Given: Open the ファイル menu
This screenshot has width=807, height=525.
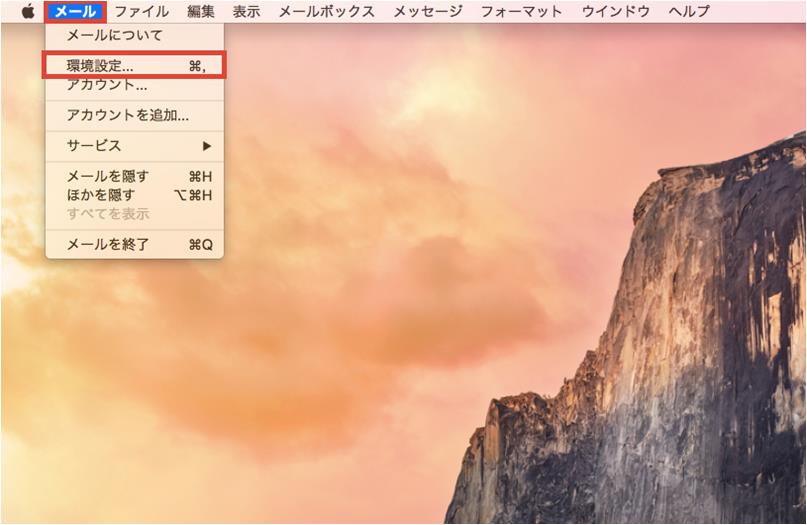Looking at the screenshot, I should click(x=142, y=11).
